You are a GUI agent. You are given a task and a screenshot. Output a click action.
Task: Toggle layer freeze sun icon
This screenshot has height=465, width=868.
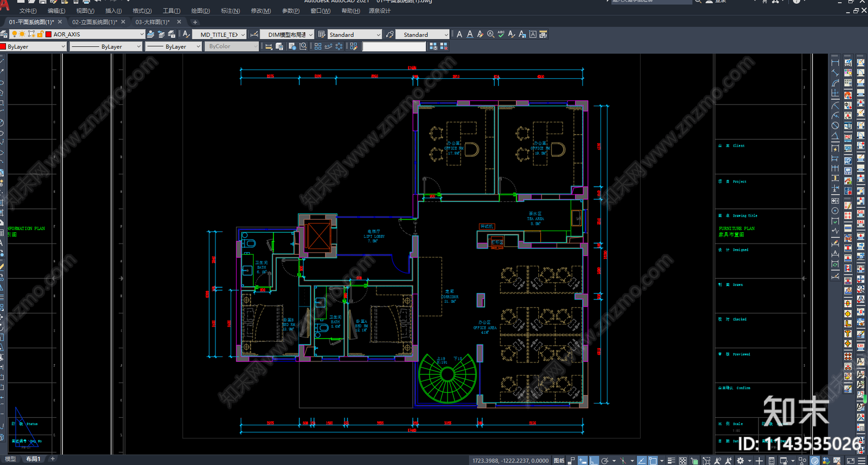22,34
